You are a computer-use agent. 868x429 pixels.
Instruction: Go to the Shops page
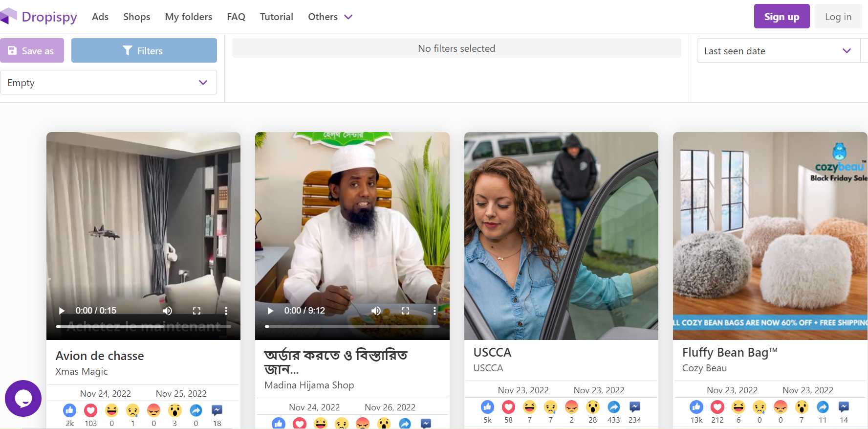pyautogui.click(x=137, y=17)
